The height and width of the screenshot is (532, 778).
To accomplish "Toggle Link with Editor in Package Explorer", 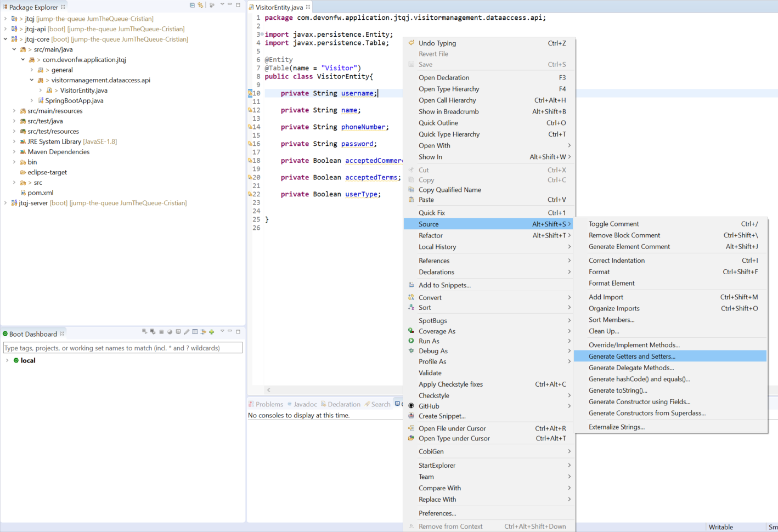I will [200, 5].
